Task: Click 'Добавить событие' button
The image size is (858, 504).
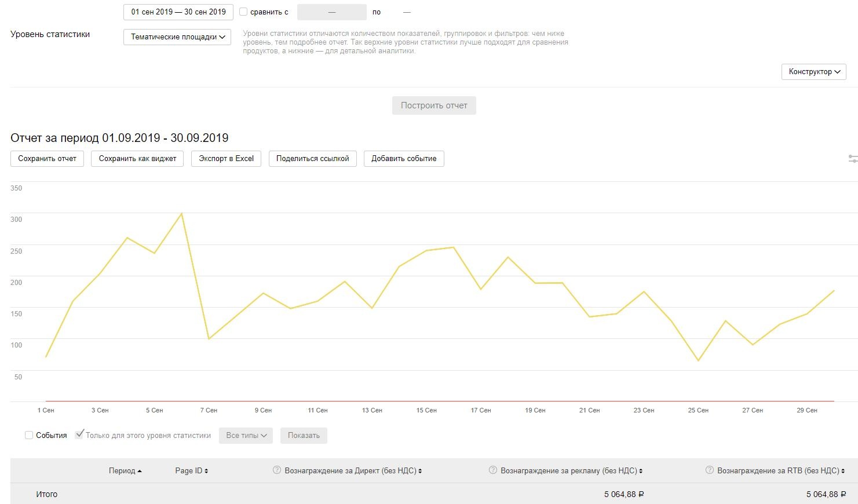Action: pos(404,159)
